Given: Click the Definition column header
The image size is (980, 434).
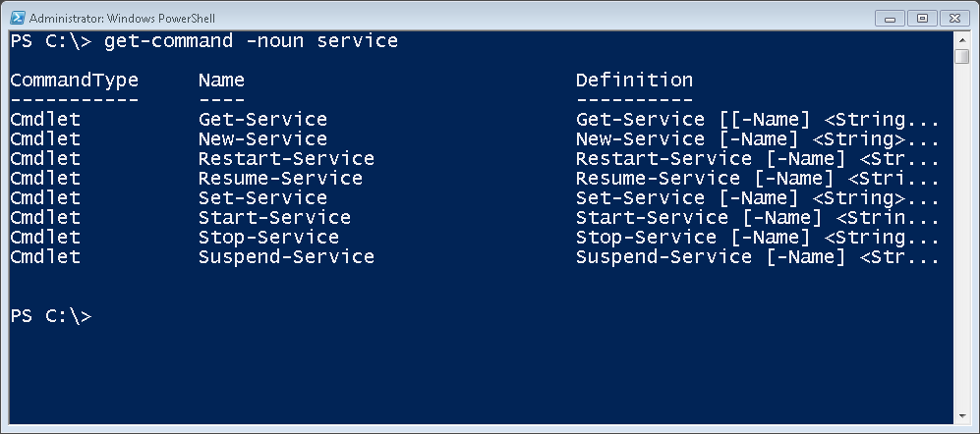Looking at the screenshot, I should [x=634, y=81].
